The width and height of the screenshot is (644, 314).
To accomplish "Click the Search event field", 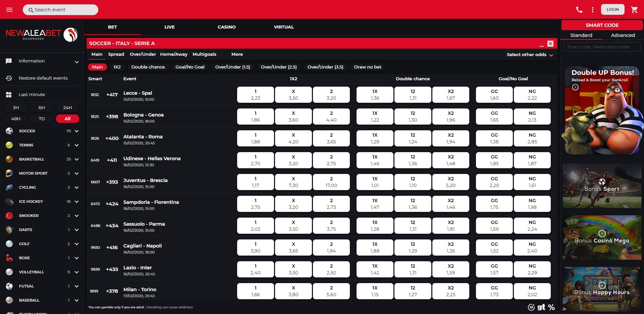I will 60,10.
